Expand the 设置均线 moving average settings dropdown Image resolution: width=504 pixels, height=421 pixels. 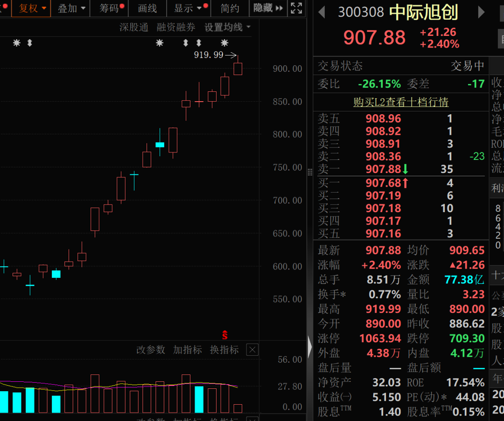coord(227,28)
